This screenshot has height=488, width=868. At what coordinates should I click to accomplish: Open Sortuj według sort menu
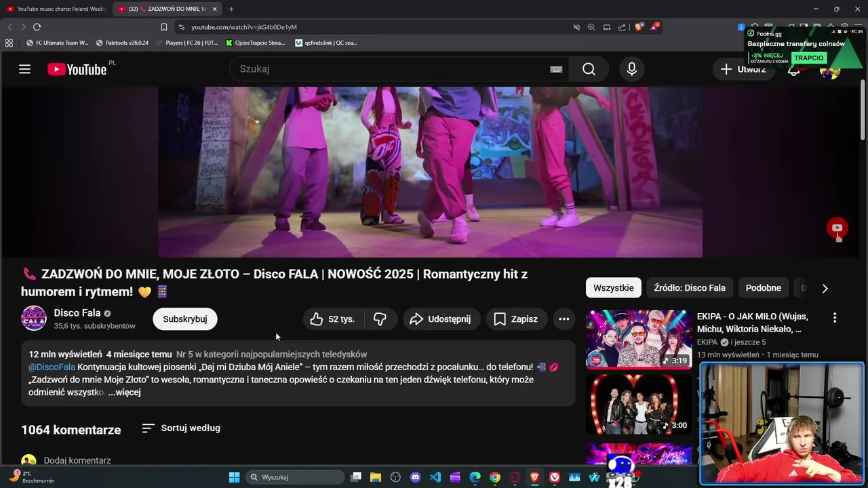[181, 428]
